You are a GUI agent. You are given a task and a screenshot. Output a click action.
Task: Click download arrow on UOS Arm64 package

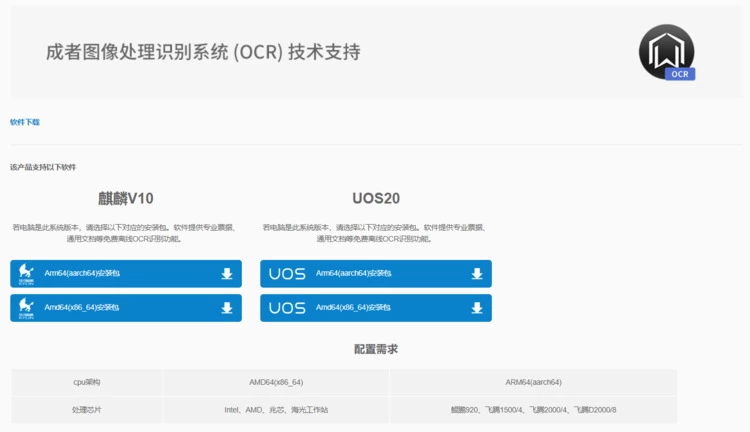pyautogui.click(x=477, y=274)
